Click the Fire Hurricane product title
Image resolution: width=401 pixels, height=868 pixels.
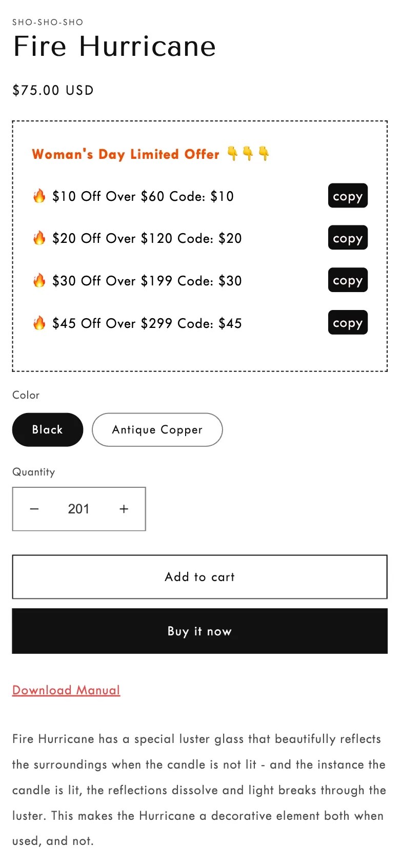[114, 46]
